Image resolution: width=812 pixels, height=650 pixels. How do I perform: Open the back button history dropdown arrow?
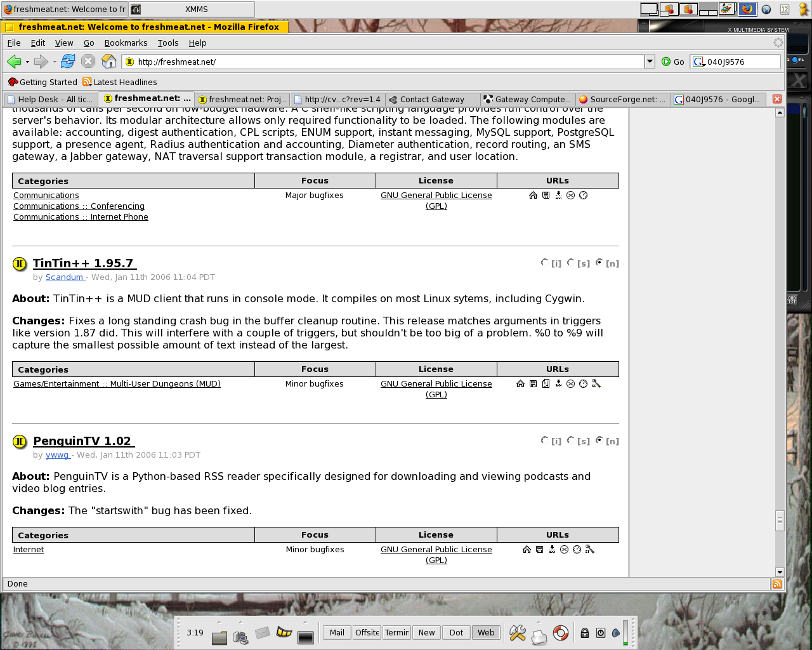click(27, 62)
